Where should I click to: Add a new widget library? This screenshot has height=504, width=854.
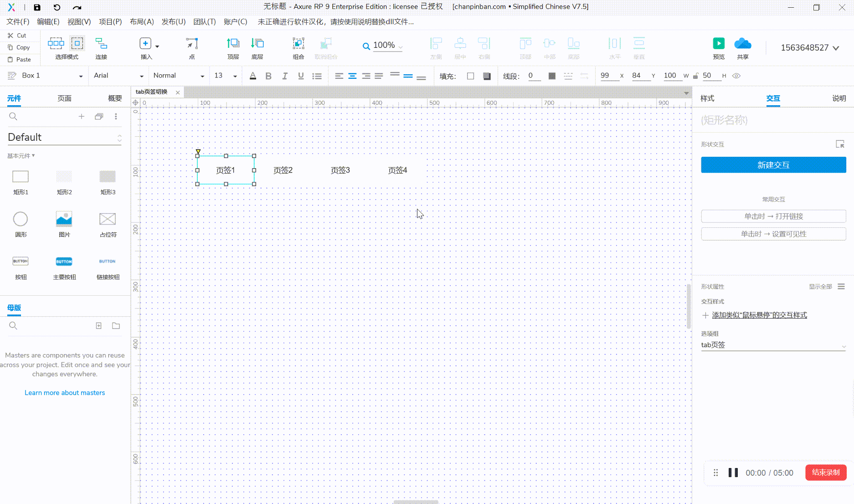pos(82,117)
